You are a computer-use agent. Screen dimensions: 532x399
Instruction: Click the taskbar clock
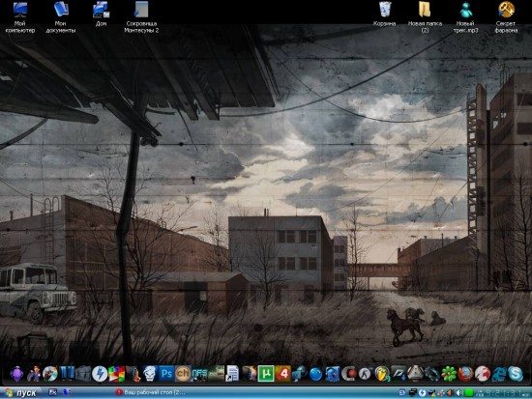[x=504, y=393]
